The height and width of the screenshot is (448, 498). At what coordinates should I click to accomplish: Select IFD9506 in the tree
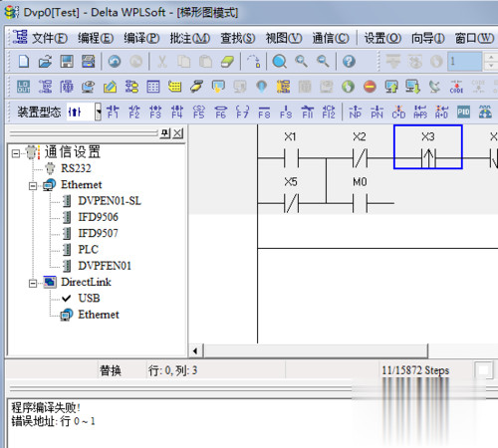pos(98,217)
